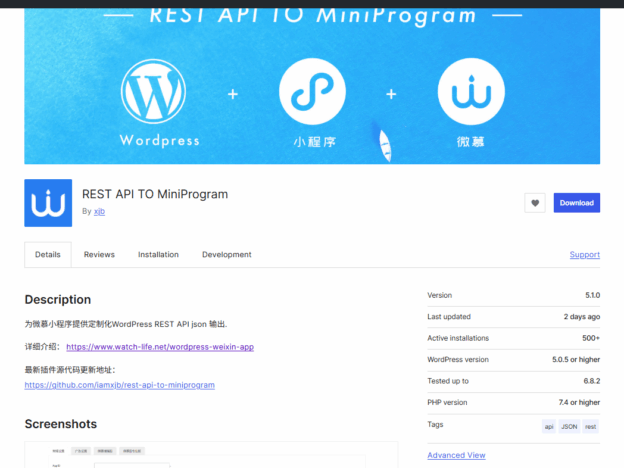Click the Last updated value 2 days ago
This screenshot has width=624, height=468.
click(582, 317)
